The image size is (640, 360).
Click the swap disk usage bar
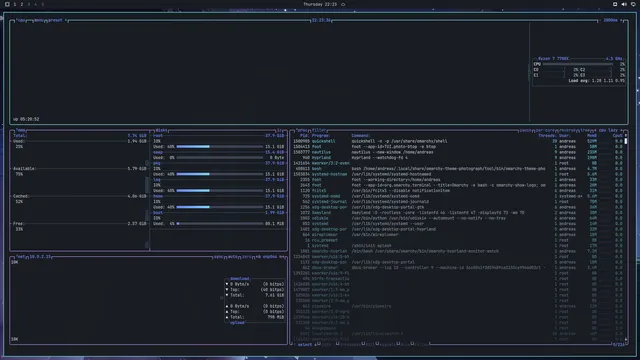pos(220,158)
